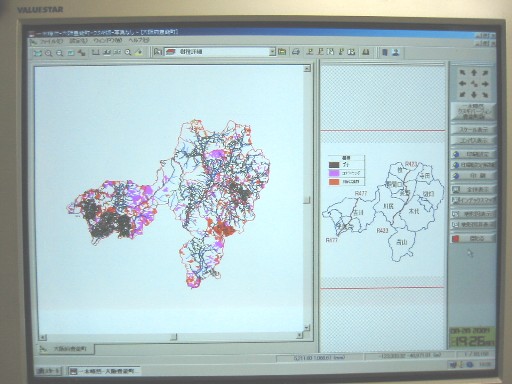Open the ファイル(F) menu
Image resolution: width=512 pixels, height=384 pixels.
pyautogui.click(x=51, y=42)
